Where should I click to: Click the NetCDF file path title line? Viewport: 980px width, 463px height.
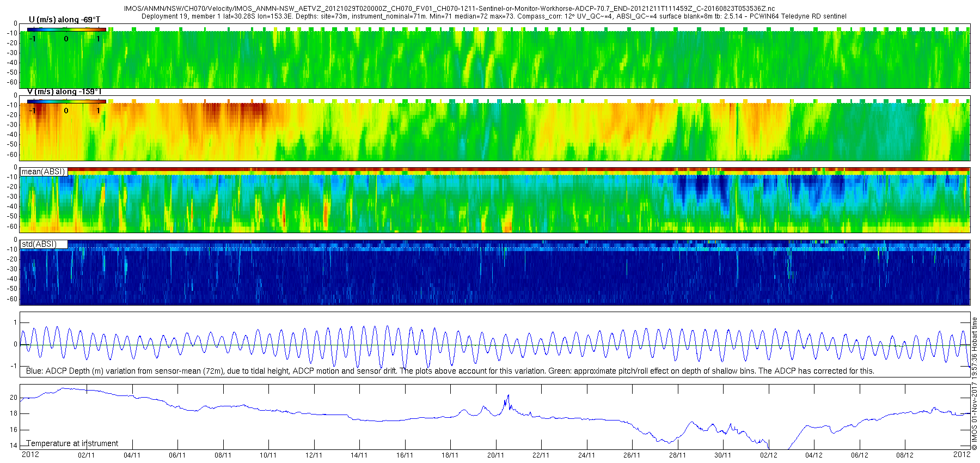click(450, 9)
